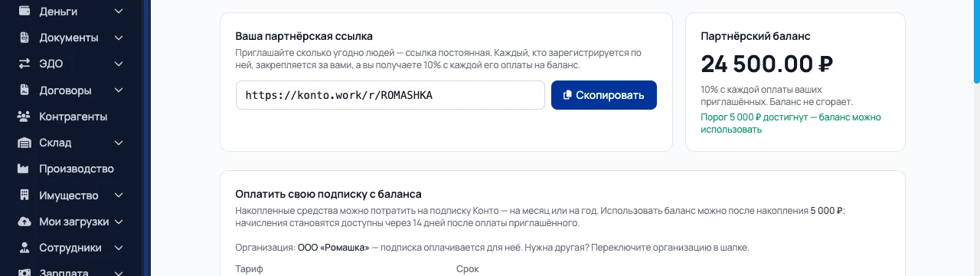
Task: Click the heading Ваша партнёрская ссылка
Action: [x=304, y=36]
